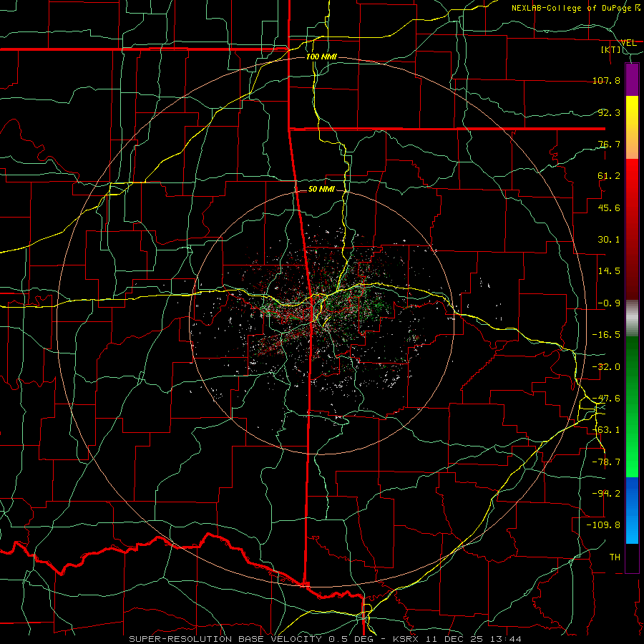Click the -32.0 velocity scale value

click(x=606, y=367)
